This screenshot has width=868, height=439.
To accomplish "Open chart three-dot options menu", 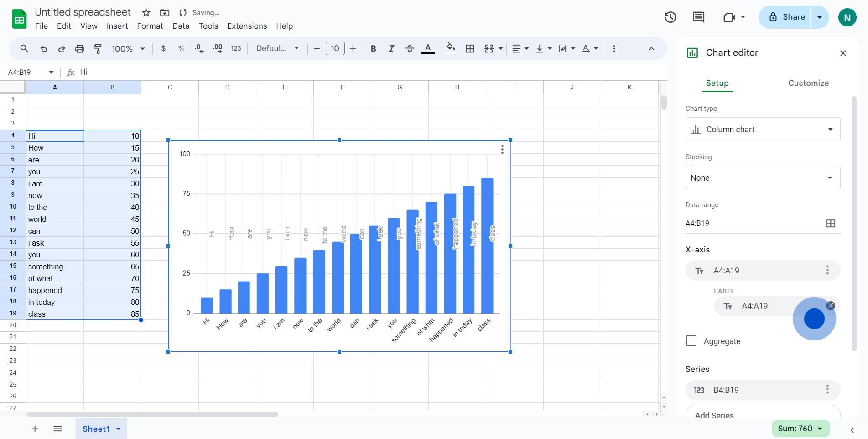I will pos(502,150).
